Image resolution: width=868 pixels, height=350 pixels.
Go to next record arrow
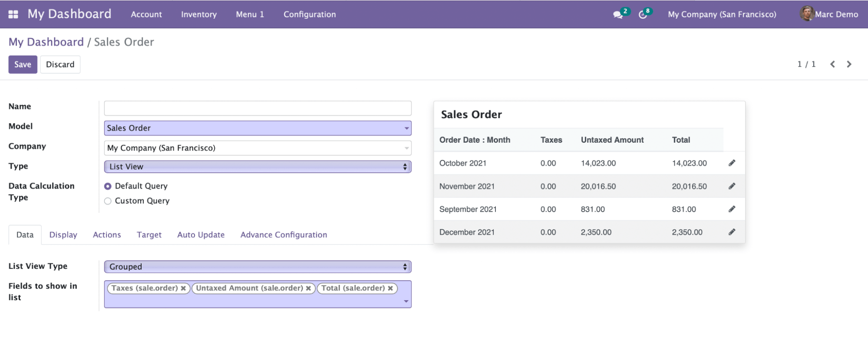coord(849,64)
